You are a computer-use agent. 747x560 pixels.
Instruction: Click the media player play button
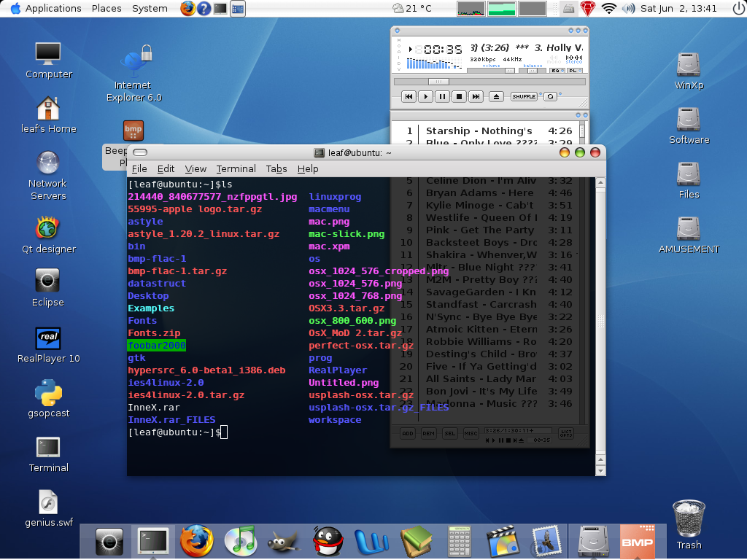(425, 97)
